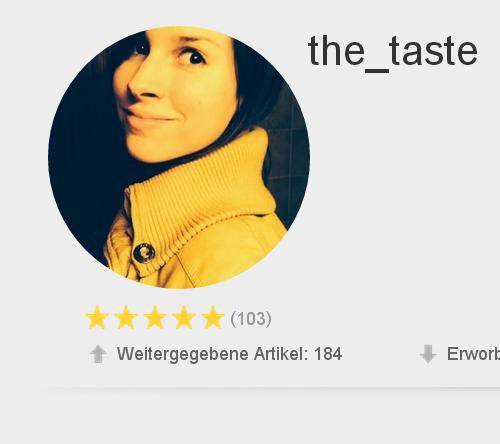Open the (103) reviews count
Image resolution: width=500 pixels, height=444 pixels.
click(x=251, y=319)
